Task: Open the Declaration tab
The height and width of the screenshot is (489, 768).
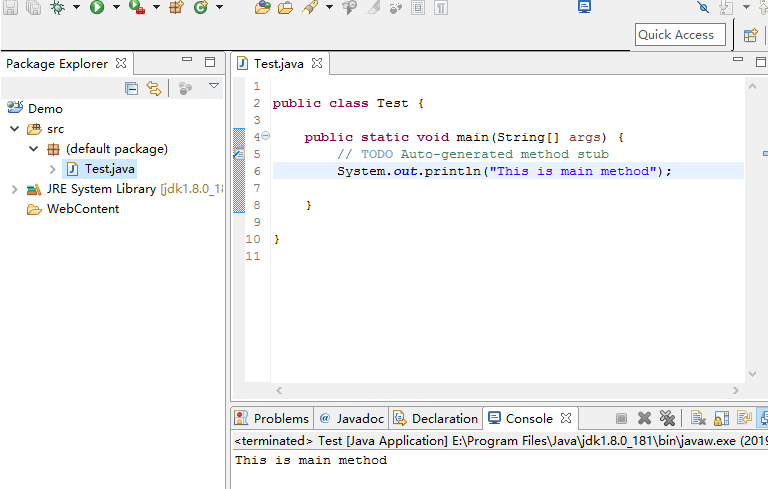Action: pos(436,418)
